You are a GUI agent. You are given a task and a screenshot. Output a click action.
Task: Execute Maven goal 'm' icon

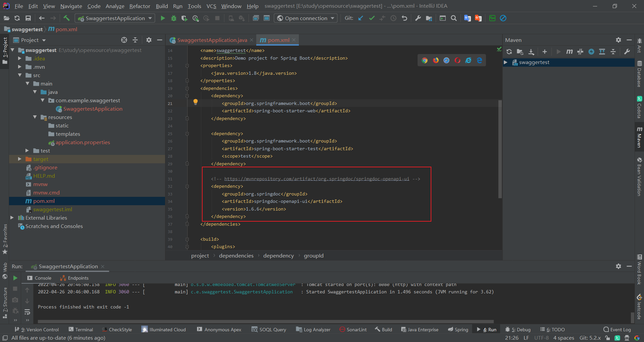click(569, 52)
